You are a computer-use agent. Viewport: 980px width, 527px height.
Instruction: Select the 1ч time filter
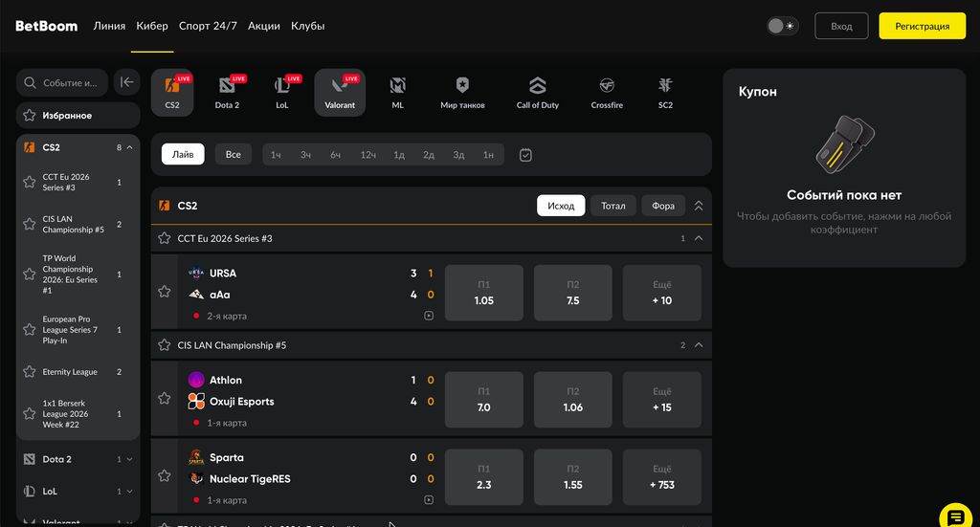click(x=276, y=155)
